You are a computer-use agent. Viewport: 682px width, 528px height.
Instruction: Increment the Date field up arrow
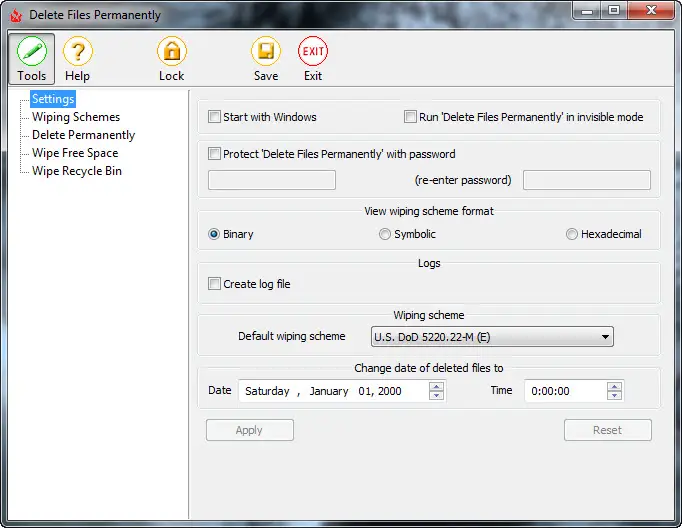point(436,386)
